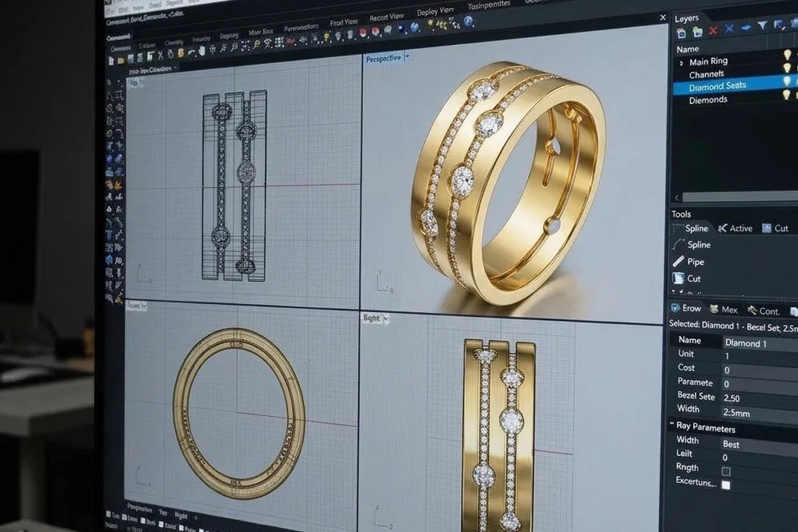798x532 pixels.
Task: Select the Layers panel tab
Action: (x=687, y=18)
